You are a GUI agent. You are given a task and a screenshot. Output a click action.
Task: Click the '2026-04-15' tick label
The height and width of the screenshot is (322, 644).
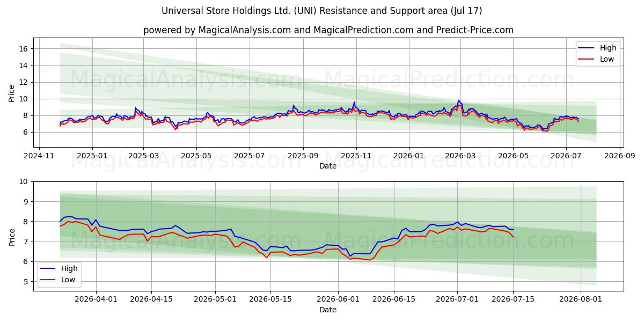tap(151, 299)
